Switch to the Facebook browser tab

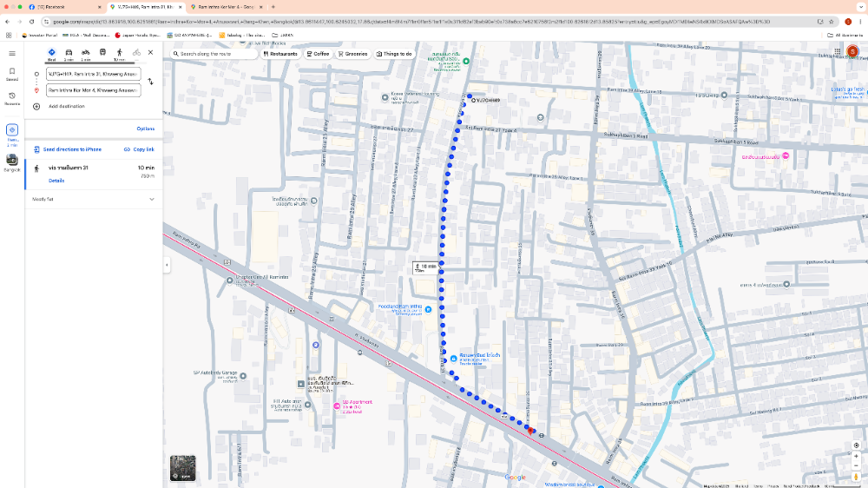(65, 7)
